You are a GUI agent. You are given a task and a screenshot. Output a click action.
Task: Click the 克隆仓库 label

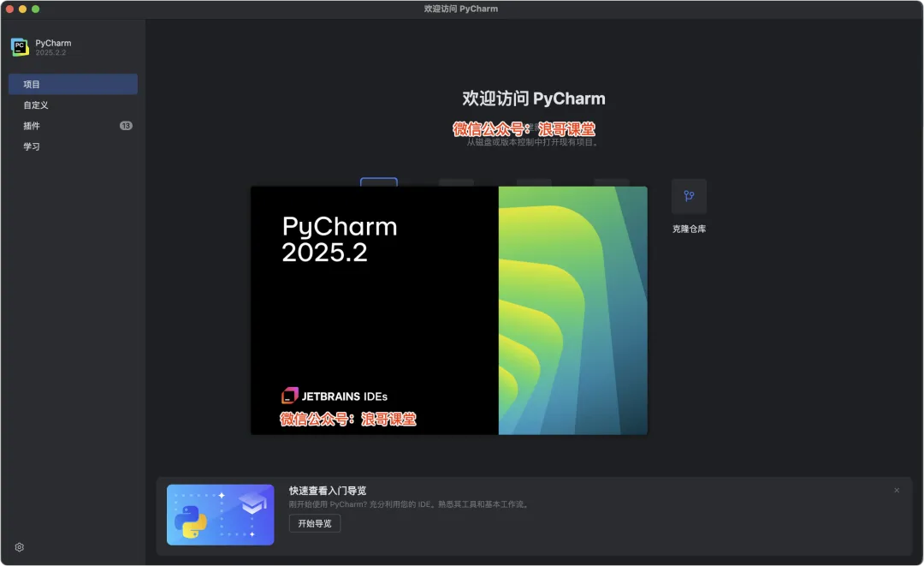click(x=689, y=229)
